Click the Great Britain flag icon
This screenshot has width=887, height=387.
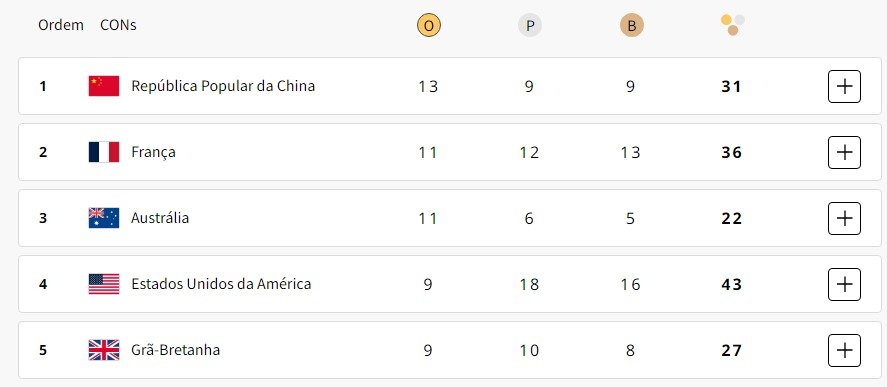pyautogui.click(x=104, y=350)
